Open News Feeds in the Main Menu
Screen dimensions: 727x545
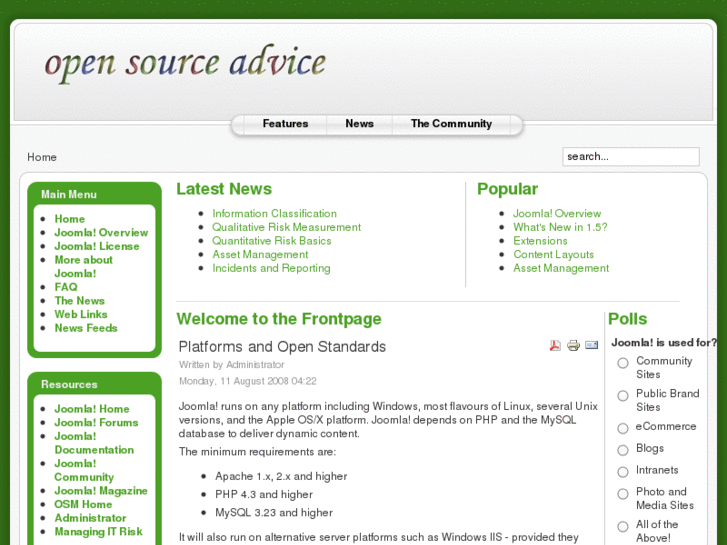pyautogui.click(x=86, y=328)
